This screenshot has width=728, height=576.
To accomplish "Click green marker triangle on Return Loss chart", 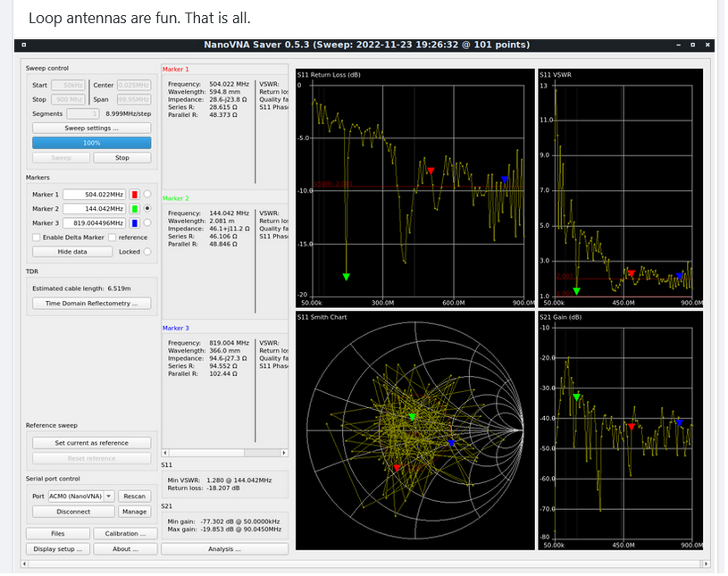I will [x=346, y=277].
